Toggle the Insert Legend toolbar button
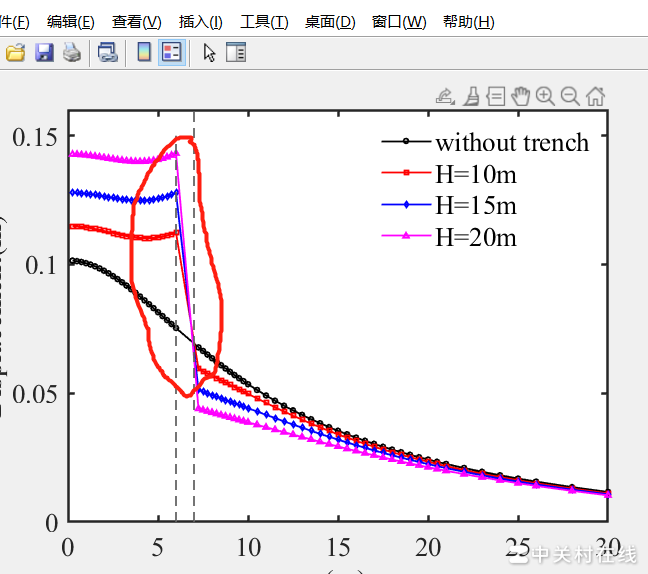Screen dimensions: 648x574 [x=171, y=53]
